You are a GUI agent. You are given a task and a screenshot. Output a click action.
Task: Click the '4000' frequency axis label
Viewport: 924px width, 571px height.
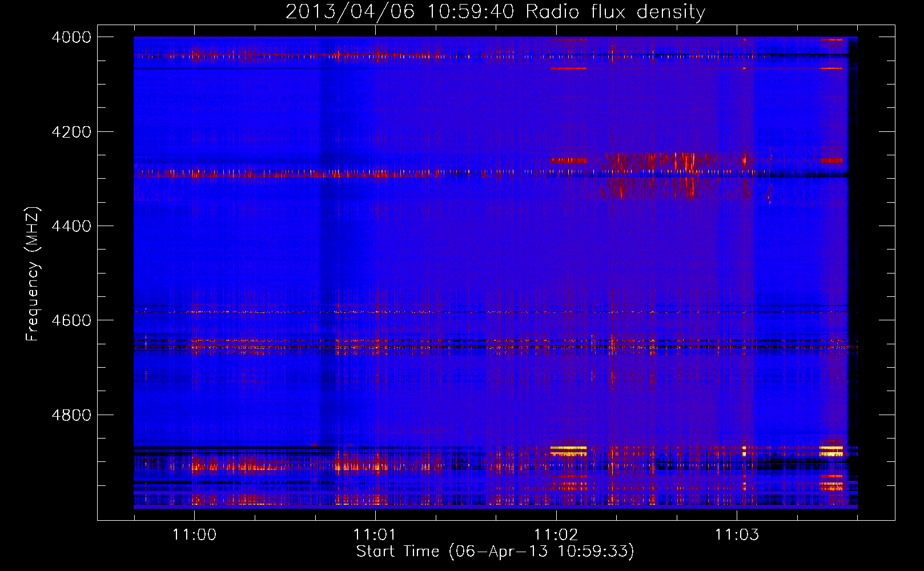pos(71,37)
